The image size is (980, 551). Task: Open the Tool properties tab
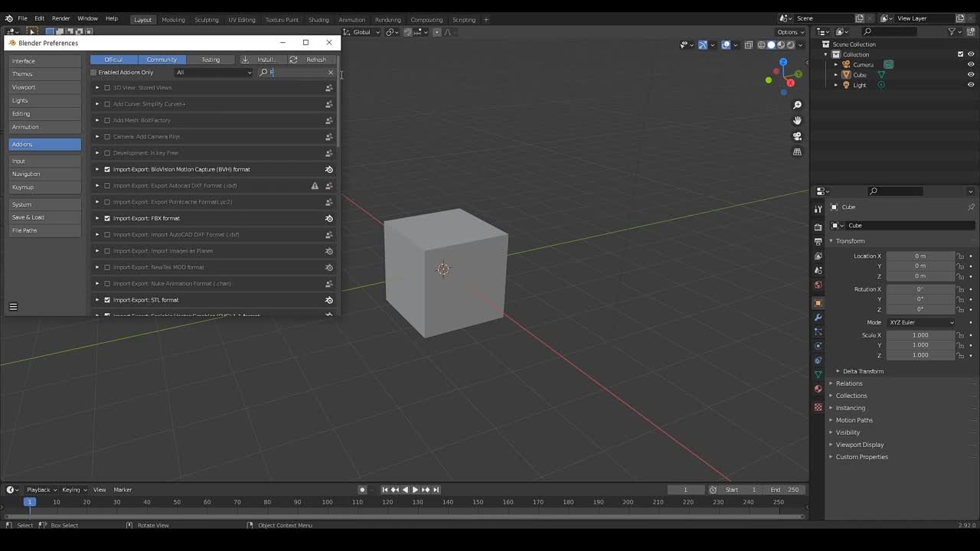[x=818, y=208]
